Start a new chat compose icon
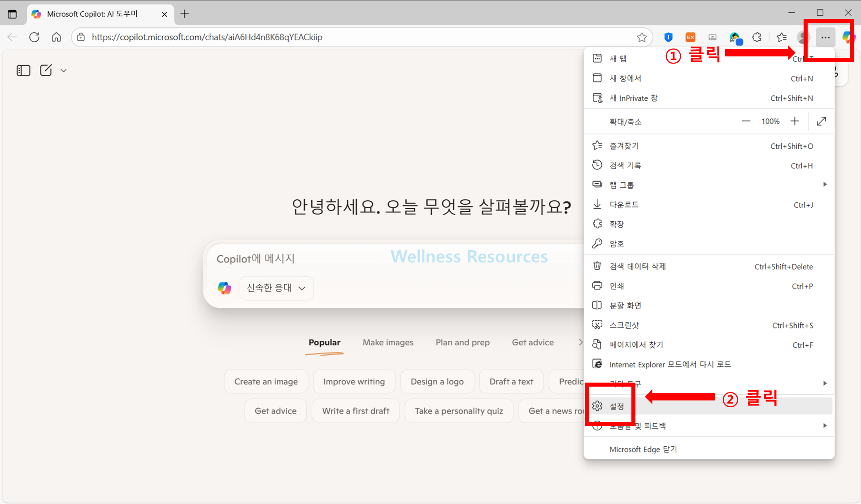This screenshot has width=861, height=504. pos(46,70)
